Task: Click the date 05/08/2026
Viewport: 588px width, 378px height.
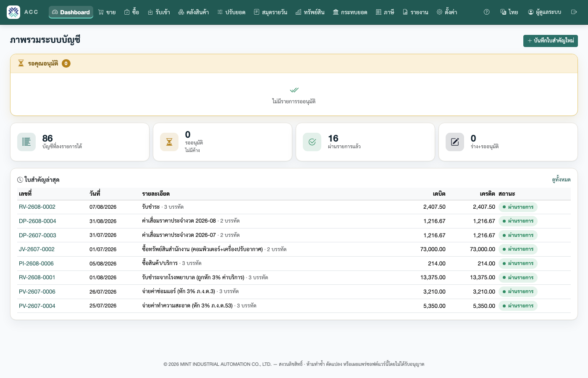Action: tap(103, 264)
